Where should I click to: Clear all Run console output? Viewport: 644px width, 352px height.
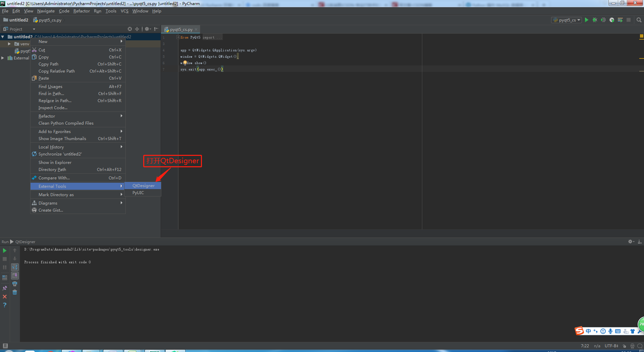point(15,293)
